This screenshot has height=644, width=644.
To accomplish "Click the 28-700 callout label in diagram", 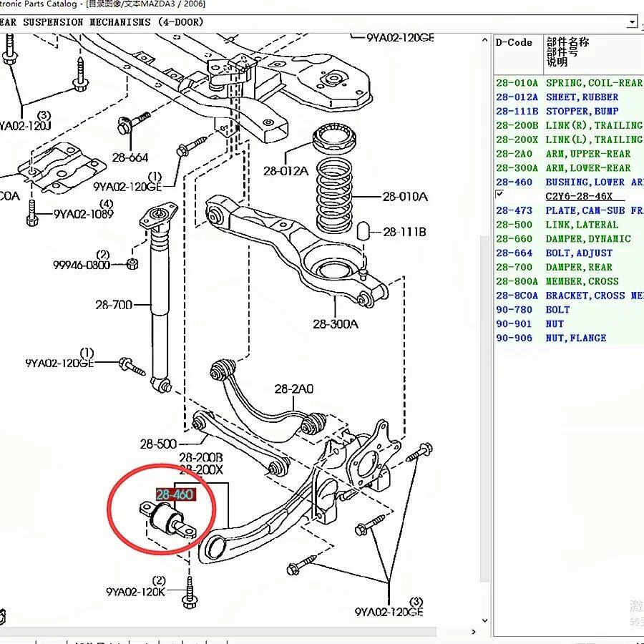I will [114, 305].
